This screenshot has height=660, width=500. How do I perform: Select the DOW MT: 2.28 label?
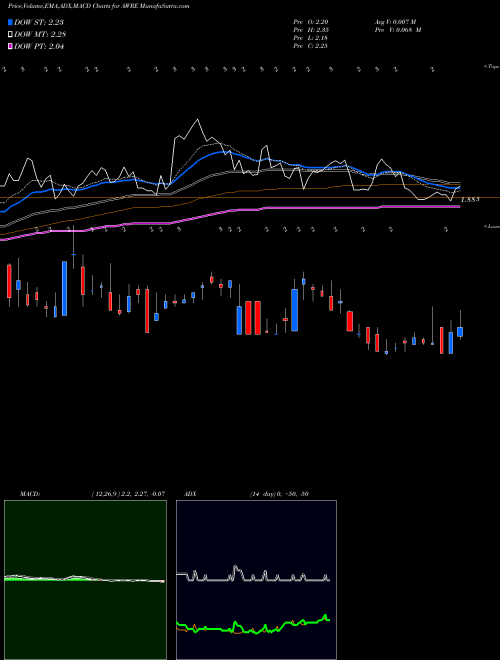point(40,35)
